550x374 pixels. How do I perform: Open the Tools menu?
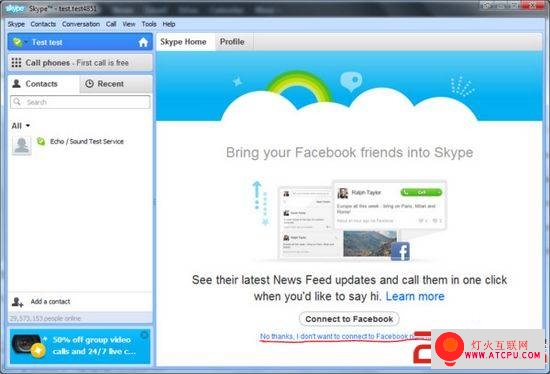tap(149, 24)
